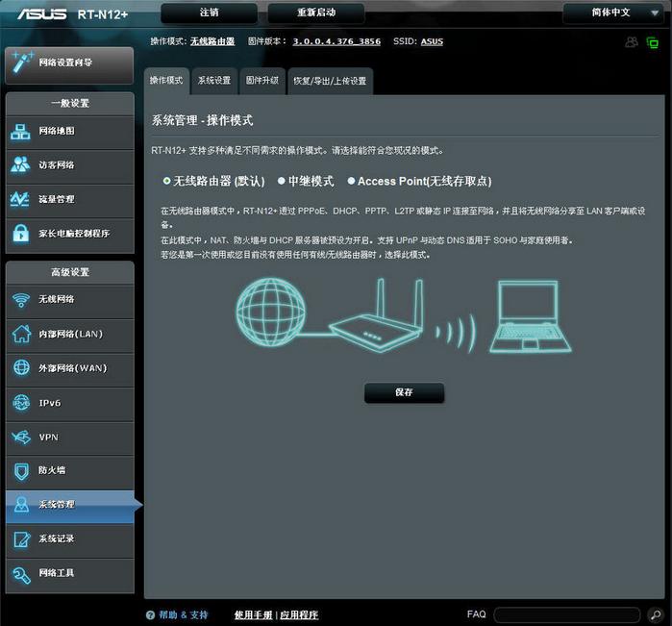672x626 pixels.
Task: Click the FAQ search magnifier icon
Action: 656,614
